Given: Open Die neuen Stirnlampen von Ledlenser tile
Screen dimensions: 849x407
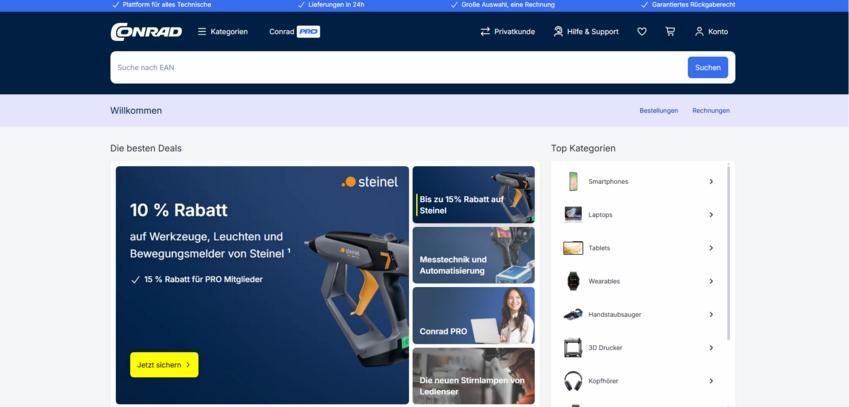Looking at the screenshot, I should (x=473, y=376).
